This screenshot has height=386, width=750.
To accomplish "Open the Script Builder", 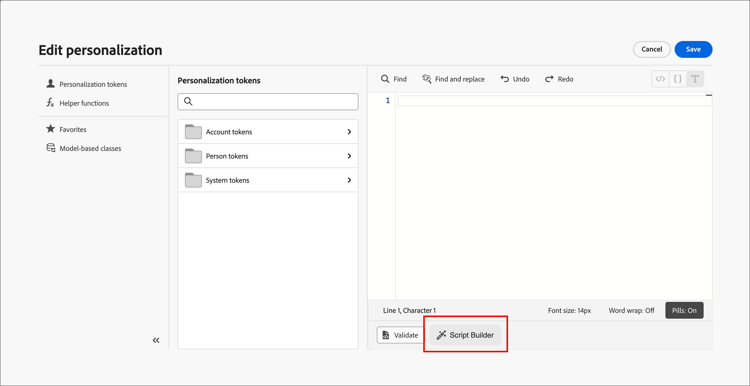I will [x=465, y=335].
